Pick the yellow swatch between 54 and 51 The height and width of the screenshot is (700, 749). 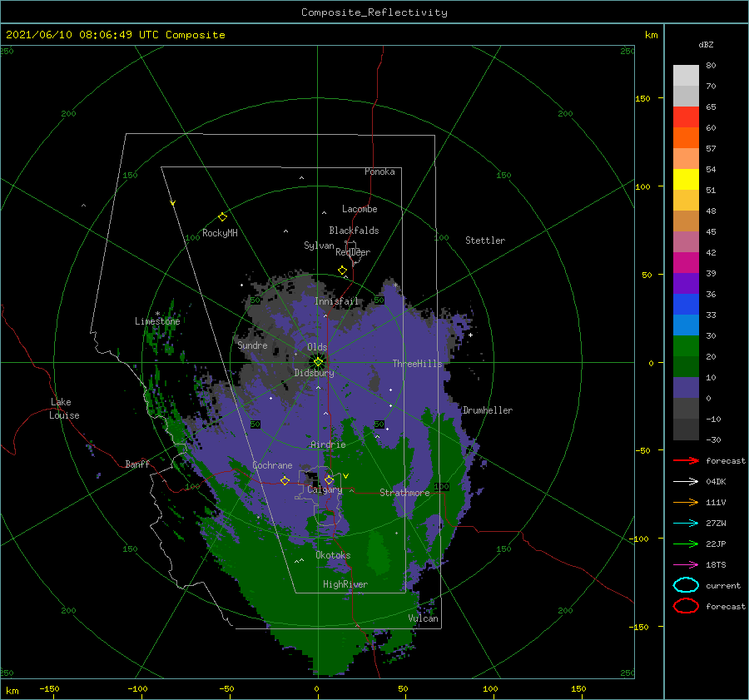[x=686, y=180]
